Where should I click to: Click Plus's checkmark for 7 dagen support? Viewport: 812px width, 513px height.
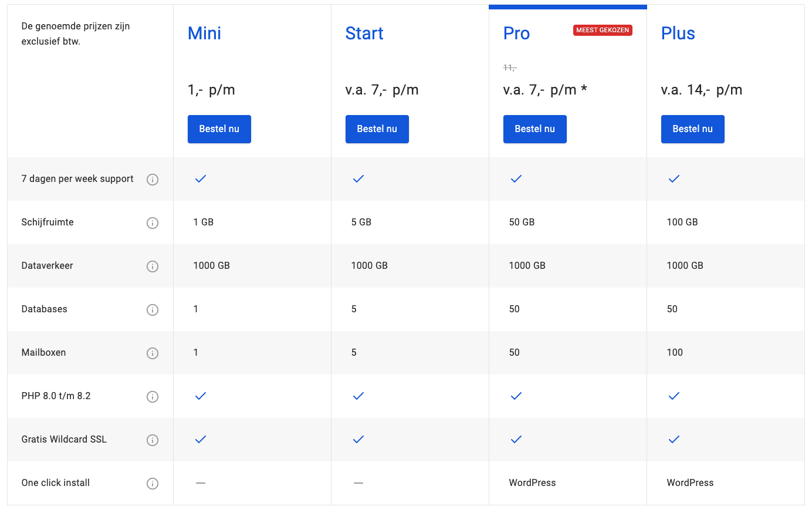pyautogui.click(x=674, y=178)
